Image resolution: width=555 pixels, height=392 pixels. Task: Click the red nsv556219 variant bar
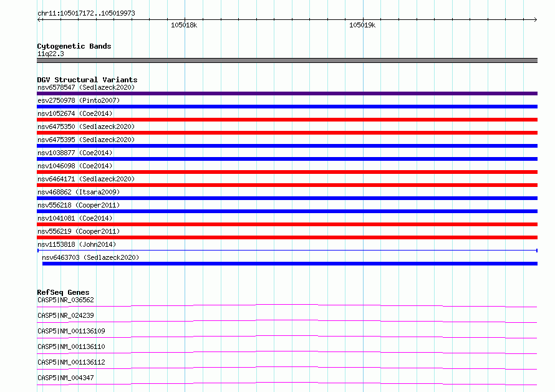pyautogui.click(x=287, y=237)
